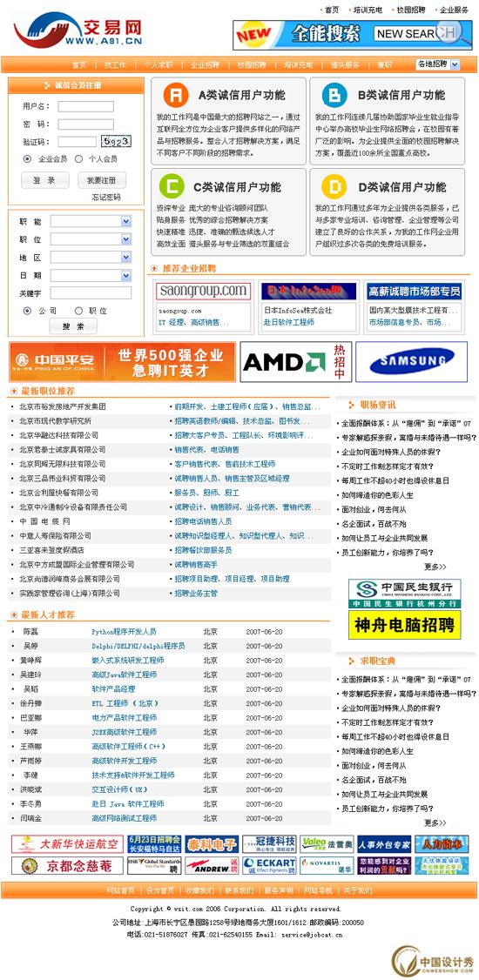Viewport: 479px width, 980px height.
Task: Select the 个人会员 radio button
Action: (78, 159)
